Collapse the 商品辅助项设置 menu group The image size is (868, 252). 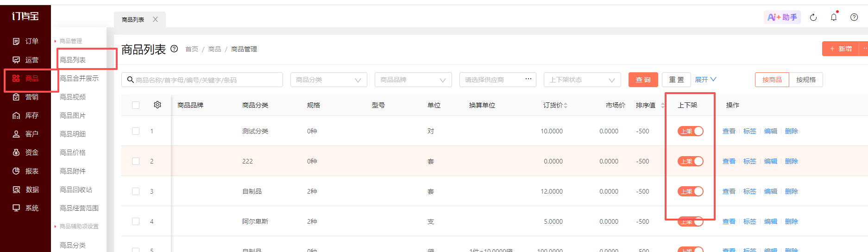77,227
